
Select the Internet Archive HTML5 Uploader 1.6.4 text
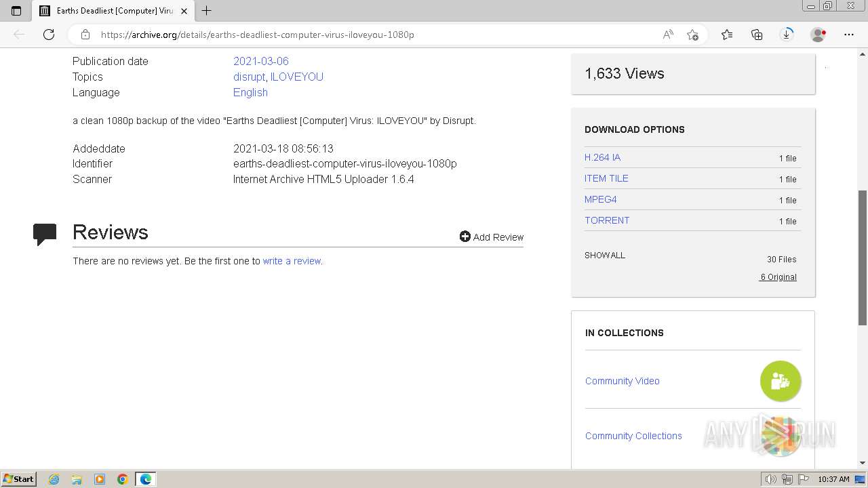coord(323,179)
